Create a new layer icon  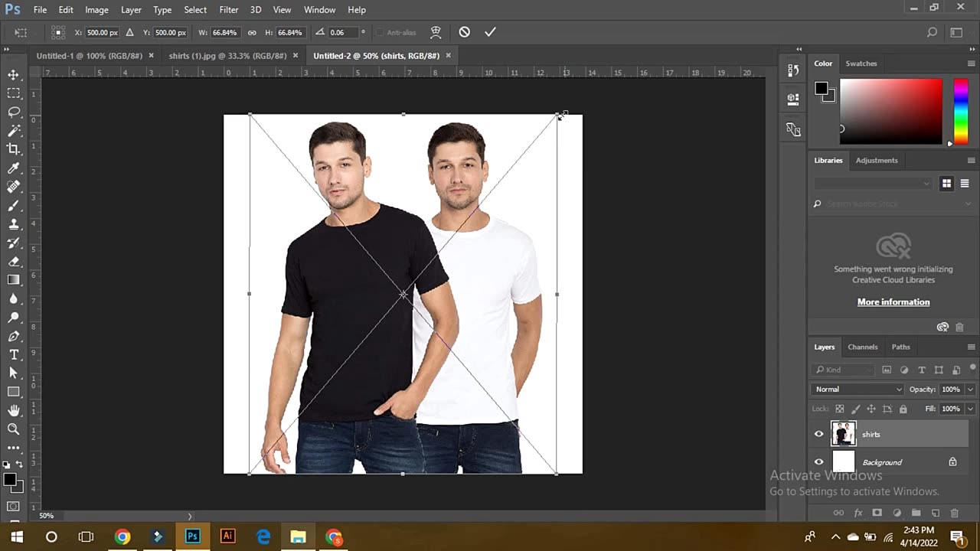[x=935, y=513]
